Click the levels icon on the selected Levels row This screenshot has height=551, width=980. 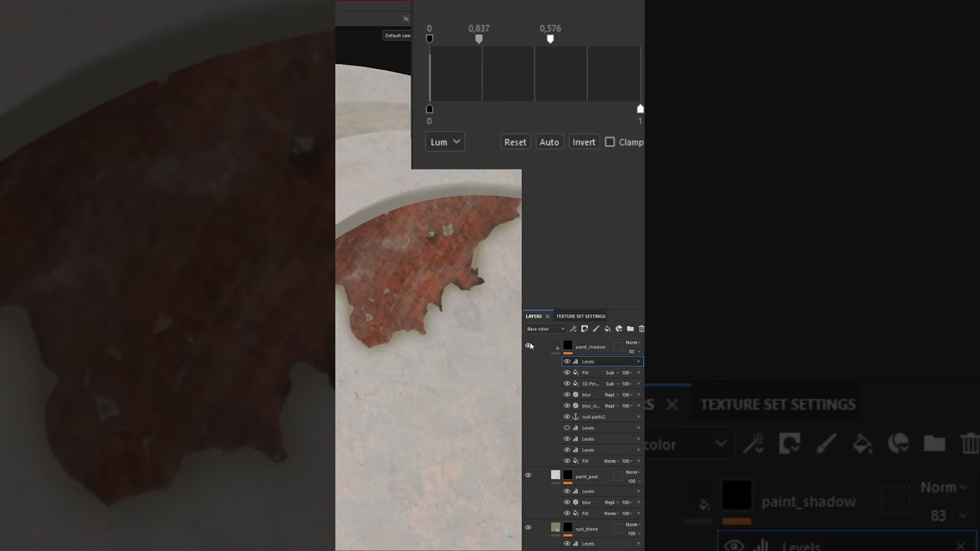point(576,361)
